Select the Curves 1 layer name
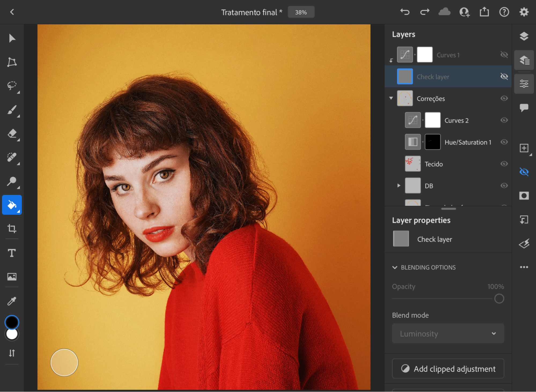Image resolution: width=536 pixels, height=392 pixels. pos(448,55)
